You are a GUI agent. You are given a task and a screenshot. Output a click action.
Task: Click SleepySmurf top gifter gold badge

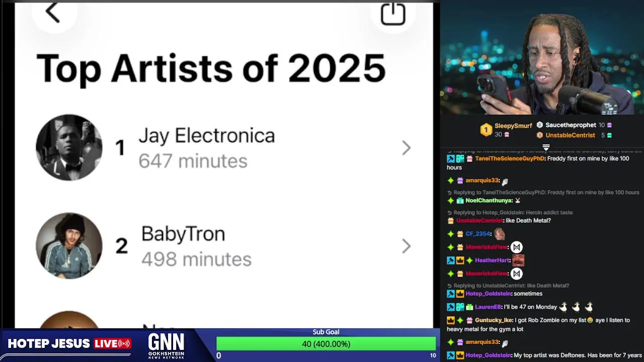[x=486, y=130]
